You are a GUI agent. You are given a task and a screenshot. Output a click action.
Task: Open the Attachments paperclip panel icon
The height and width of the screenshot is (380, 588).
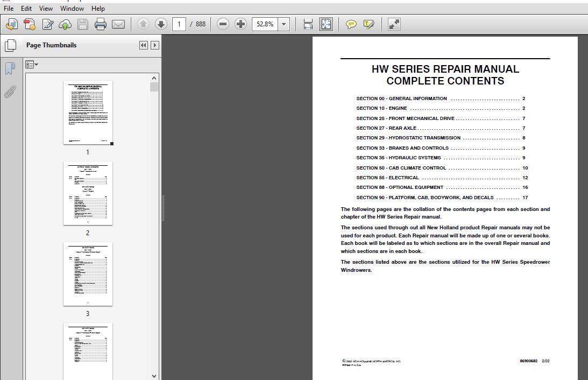click(x=10, y=92)
